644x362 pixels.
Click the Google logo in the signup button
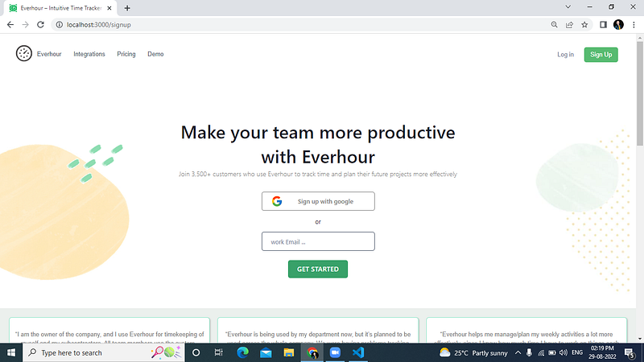[x=277, y=201]
